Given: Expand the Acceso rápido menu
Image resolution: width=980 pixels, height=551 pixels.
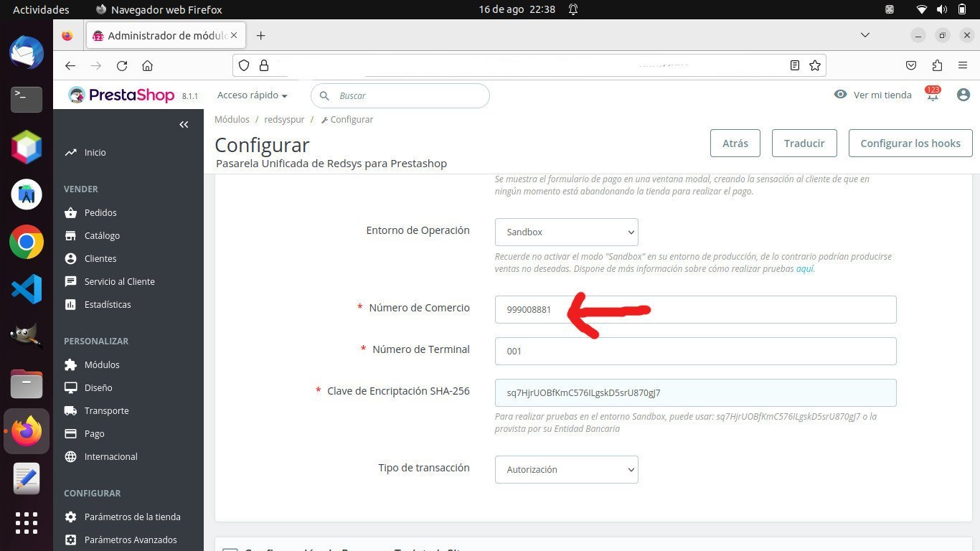Looking at the screenshot, I should [253, 95].
